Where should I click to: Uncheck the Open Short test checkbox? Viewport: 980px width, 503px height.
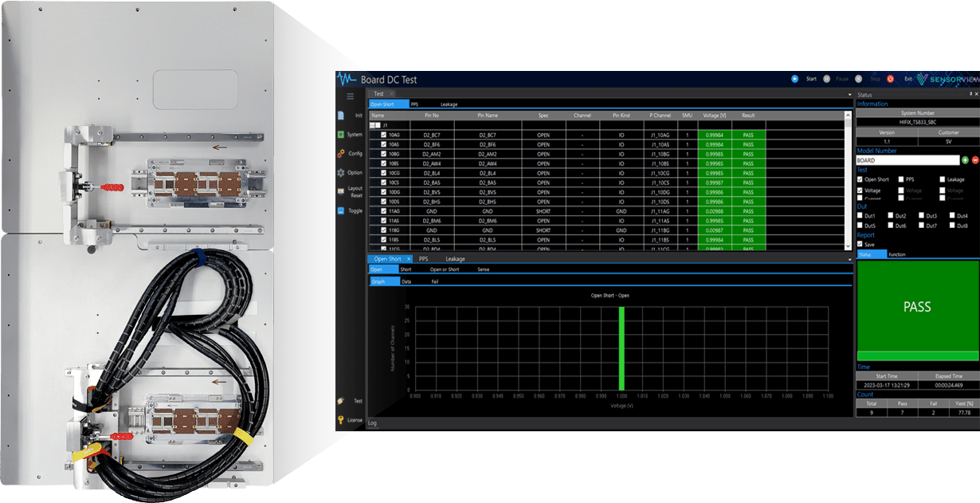pyautogui.click(x=860, y=179)
